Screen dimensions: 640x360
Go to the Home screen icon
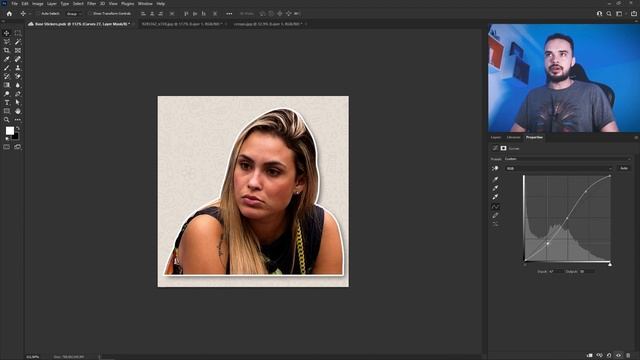9,13
